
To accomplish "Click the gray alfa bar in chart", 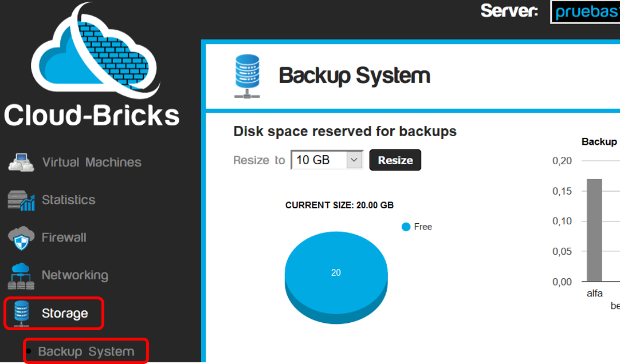I will coord(594,230).
